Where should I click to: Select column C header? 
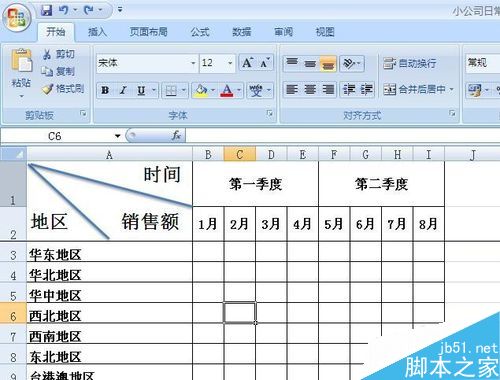pyautogui.click(x=240, y=154)
